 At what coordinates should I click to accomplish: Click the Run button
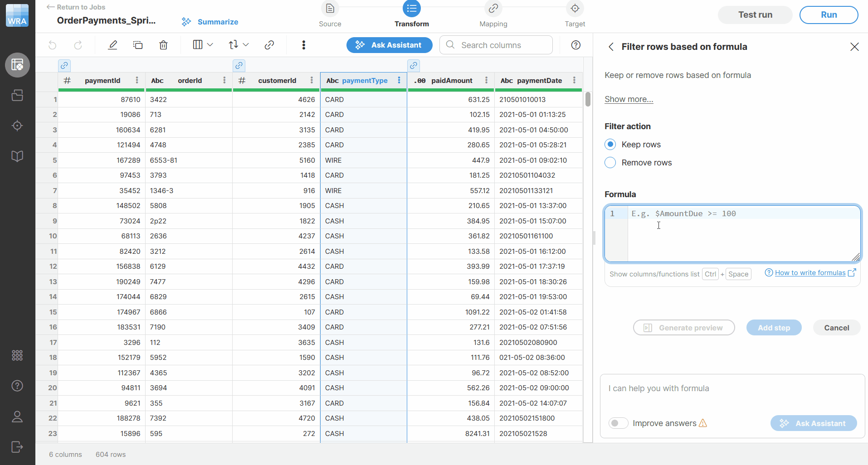click(829, 15)
